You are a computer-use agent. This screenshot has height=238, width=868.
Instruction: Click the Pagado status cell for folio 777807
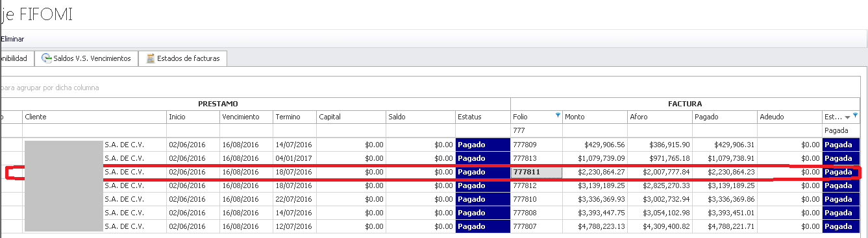(483, 226)
